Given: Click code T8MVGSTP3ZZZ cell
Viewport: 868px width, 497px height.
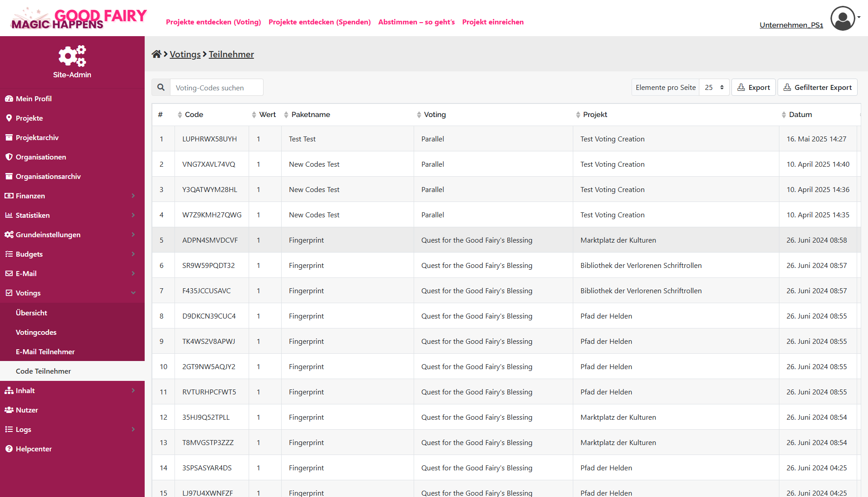Looking at the screenshot, I should click(x=212, y=442).
